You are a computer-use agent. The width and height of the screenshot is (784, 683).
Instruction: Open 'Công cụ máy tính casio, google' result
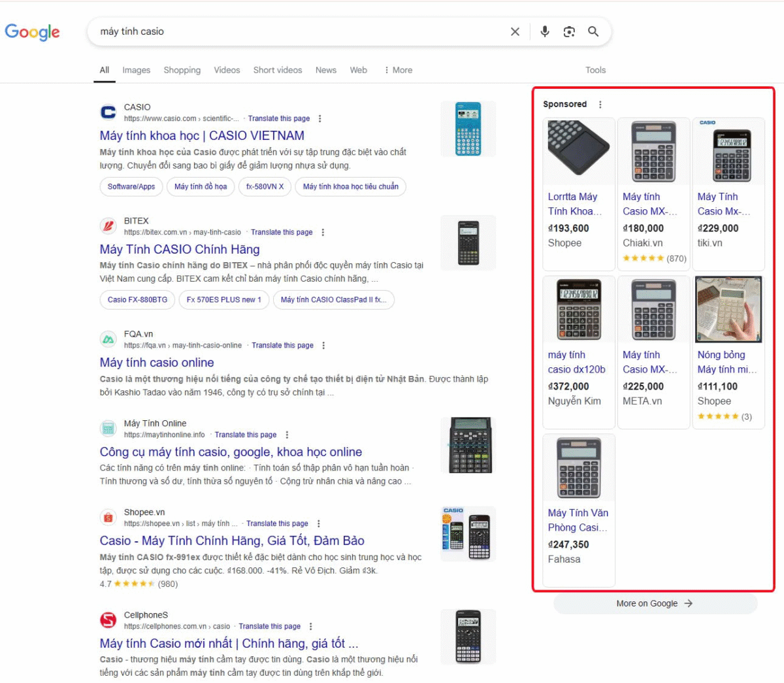click(231, 452)
